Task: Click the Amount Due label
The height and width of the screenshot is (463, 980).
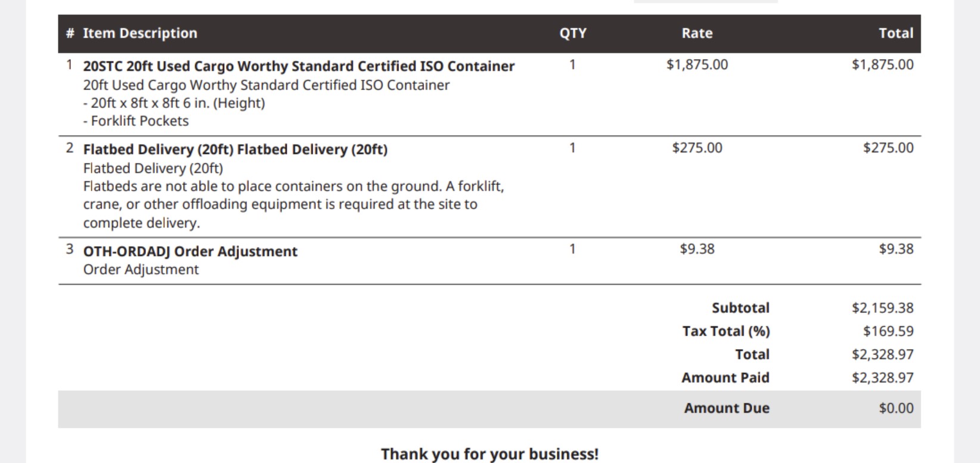Action: click(x=727, y=408)
